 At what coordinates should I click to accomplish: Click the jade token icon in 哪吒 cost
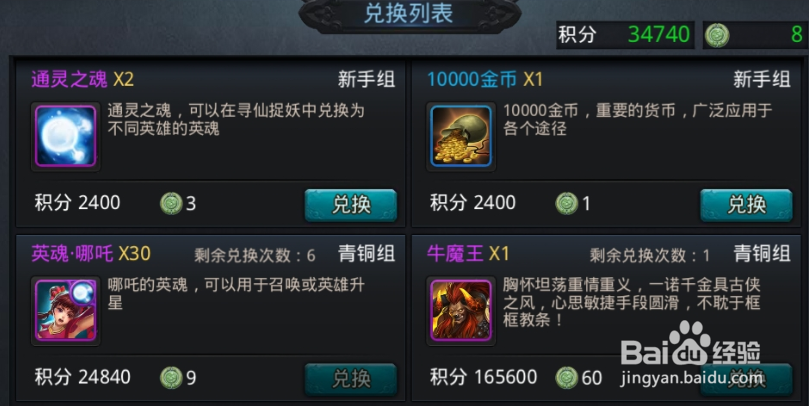click(171, 378)
